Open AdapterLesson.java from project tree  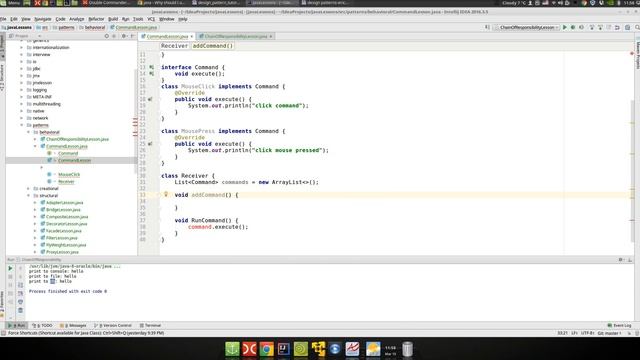(x=64, y=202)
